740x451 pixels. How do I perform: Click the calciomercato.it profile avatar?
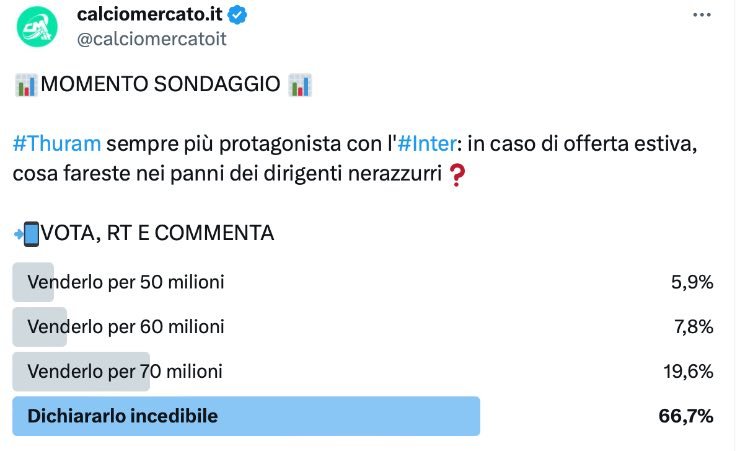click(37, 28)
